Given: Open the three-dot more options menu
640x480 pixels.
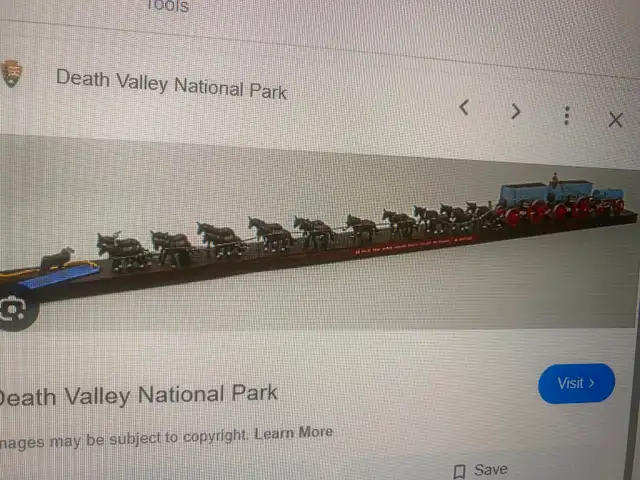Looking at the screenshot, I should tap(567, 116).
